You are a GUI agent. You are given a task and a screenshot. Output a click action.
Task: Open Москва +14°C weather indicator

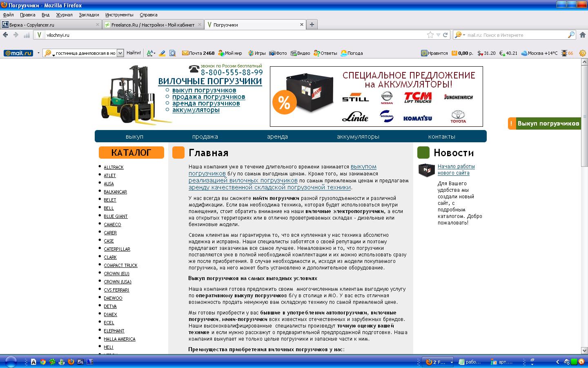click(539, 53)
